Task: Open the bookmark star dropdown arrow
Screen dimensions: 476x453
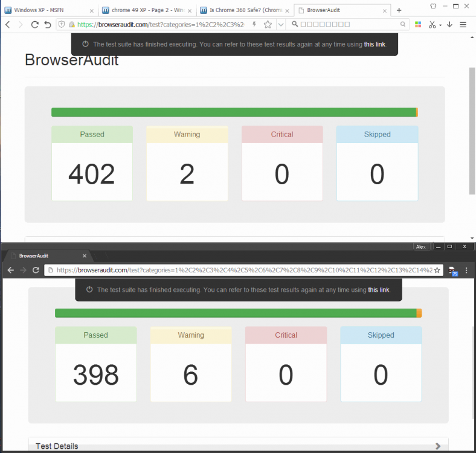Action: pyautogui.click(x=281, y=24)
